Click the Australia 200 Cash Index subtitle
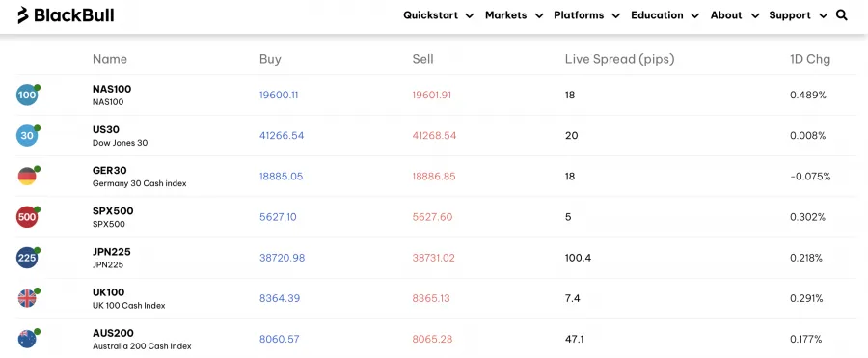 pyautogui.click(x=142, y=346)
